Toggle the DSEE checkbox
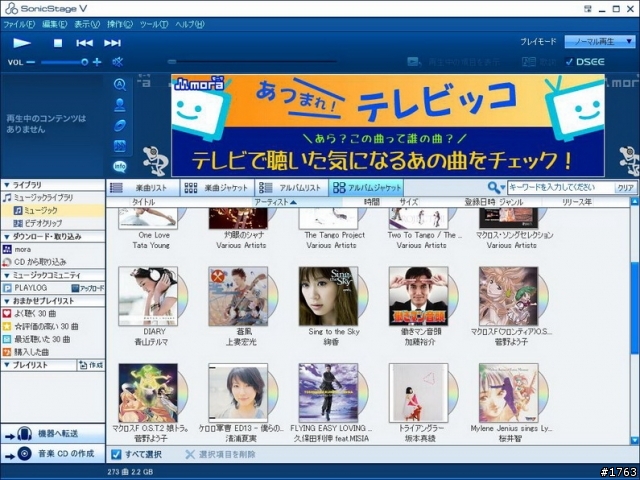This screenshot has width=640, height=480. tap(569, 62)
